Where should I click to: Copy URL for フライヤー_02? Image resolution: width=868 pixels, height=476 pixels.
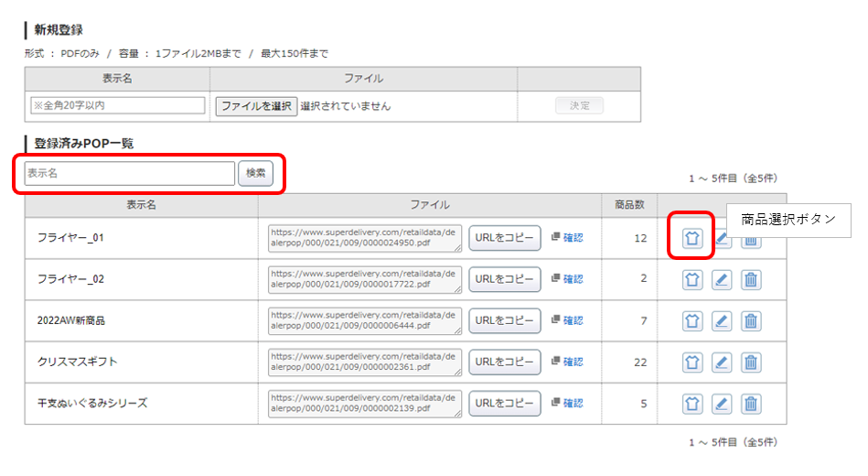[x=504, y=279]
